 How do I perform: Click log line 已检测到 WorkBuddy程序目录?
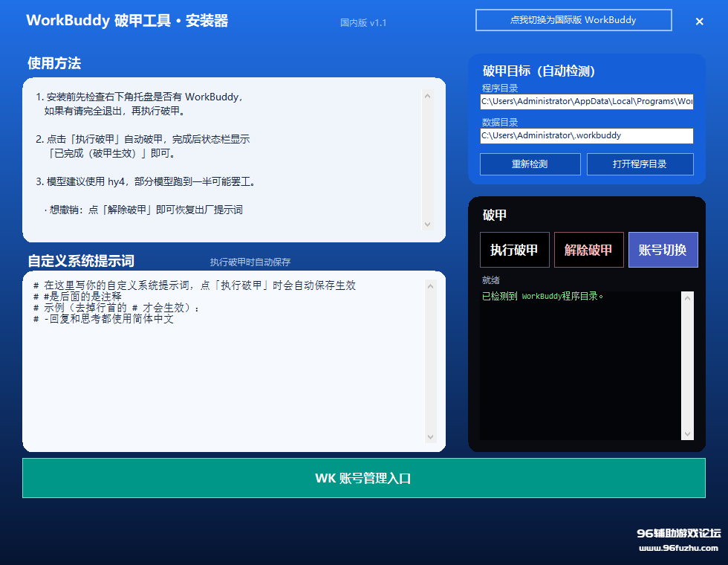(542, 297)
